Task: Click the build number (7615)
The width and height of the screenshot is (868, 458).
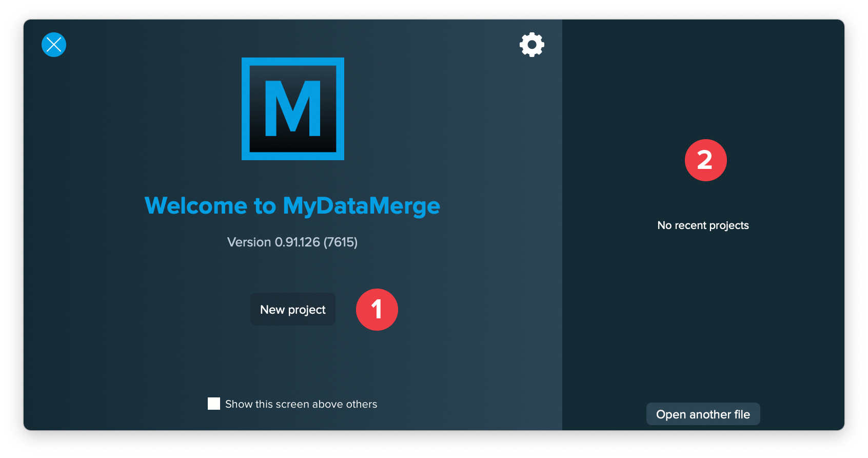Action: [x=341, y=242]
